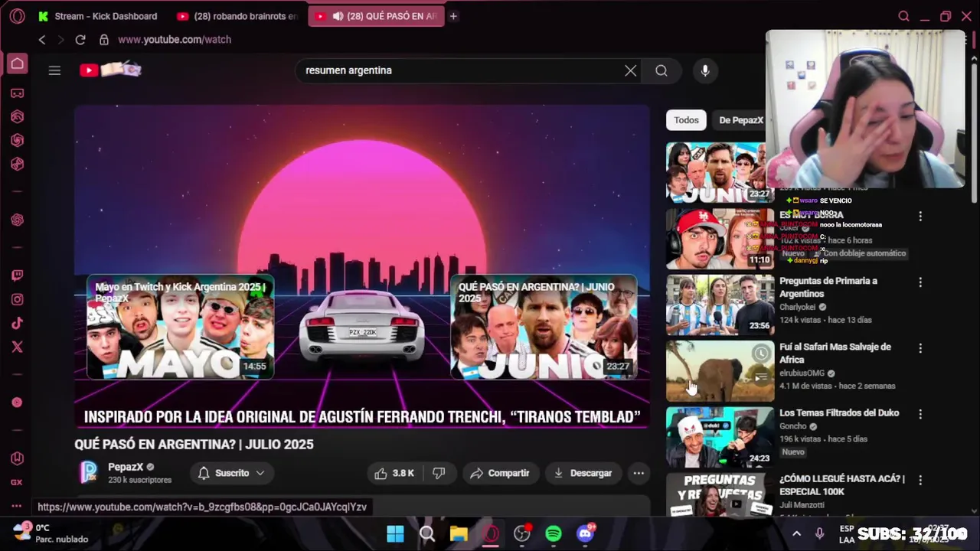Open the Opera GX main menu logo
The height and width of the screenshot is (551, 980).
click(x=17, y=16)
